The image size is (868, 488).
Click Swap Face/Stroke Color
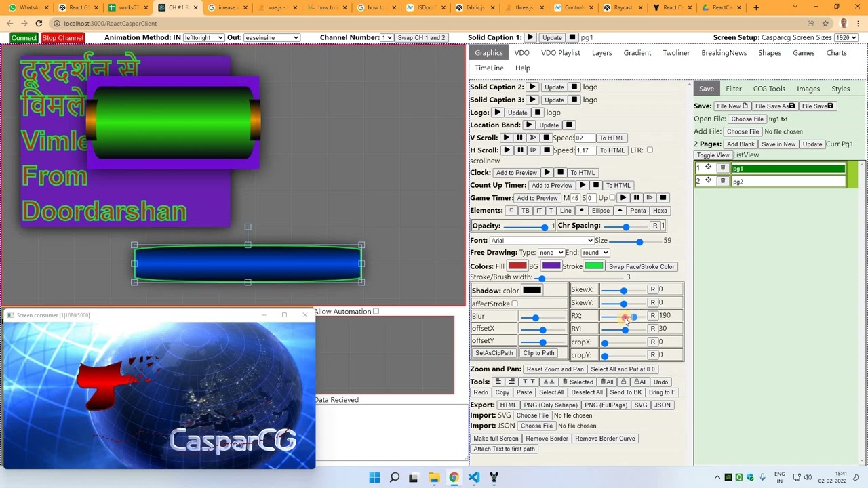642,266
